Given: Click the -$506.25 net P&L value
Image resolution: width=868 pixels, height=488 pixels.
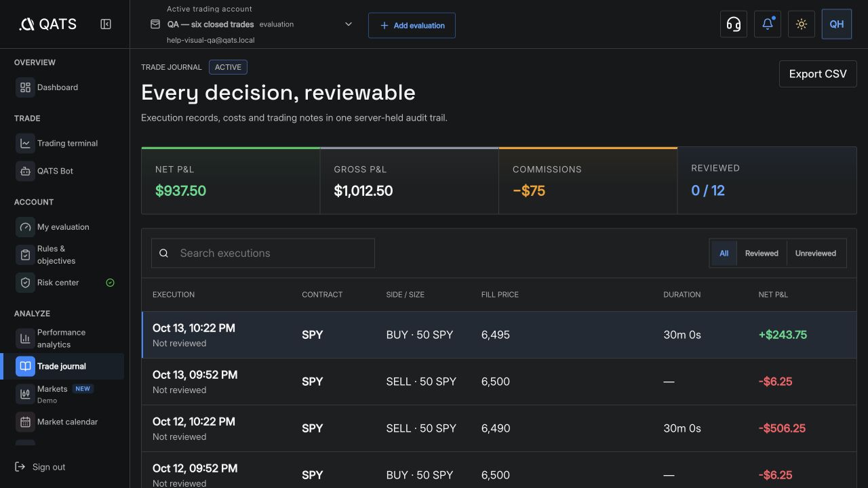Looking at the screenshot, I should click(782, 428).
